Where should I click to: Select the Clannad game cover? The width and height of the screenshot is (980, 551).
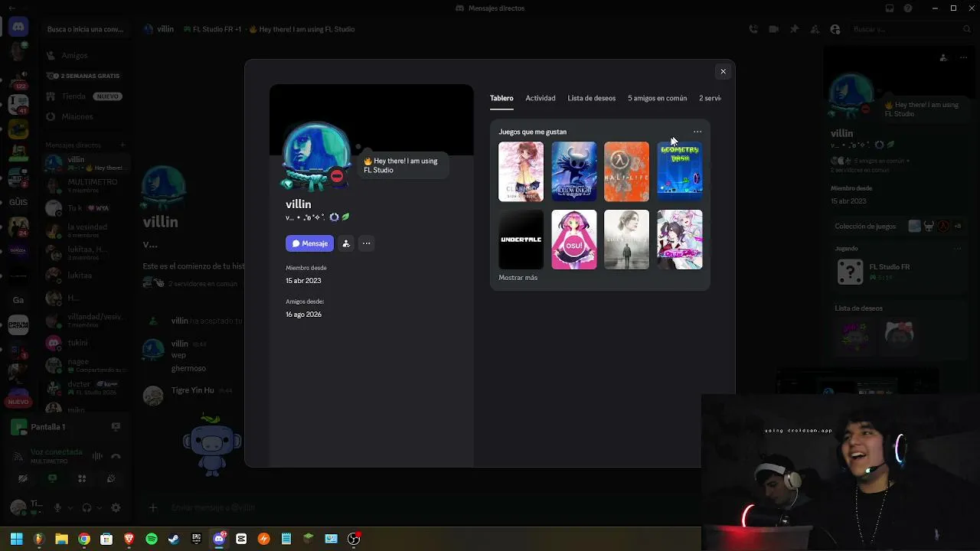(x=521, y=171)
